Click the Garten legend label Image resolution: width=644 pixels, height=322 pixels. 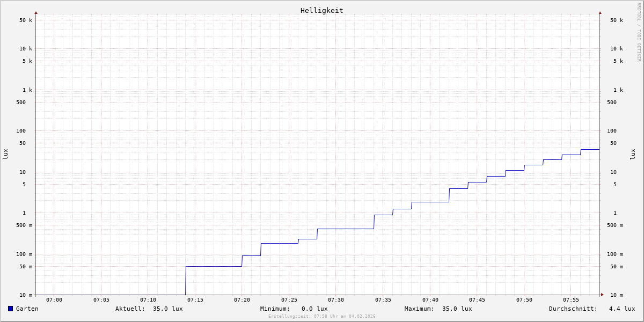point(27,309)
